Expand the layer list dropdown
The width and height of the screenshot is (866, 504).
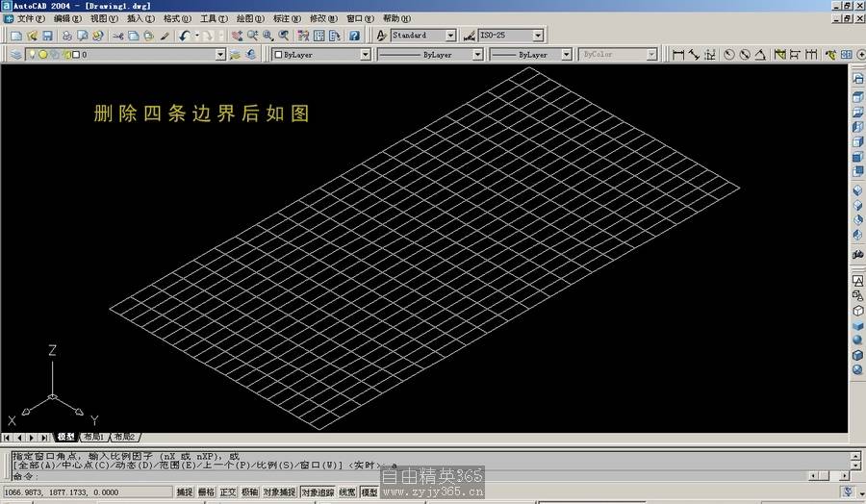pos(220,55)
